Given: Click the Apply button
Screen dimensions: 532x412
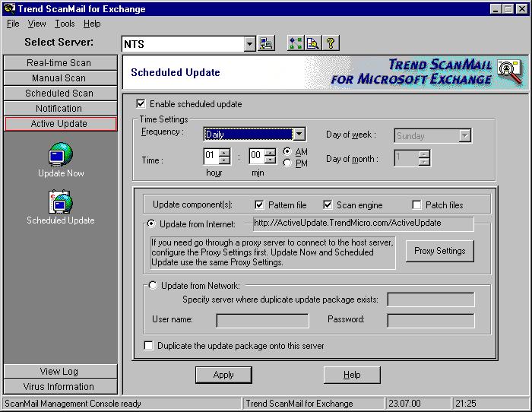Looking at the screenshot, I should point(223,375).
